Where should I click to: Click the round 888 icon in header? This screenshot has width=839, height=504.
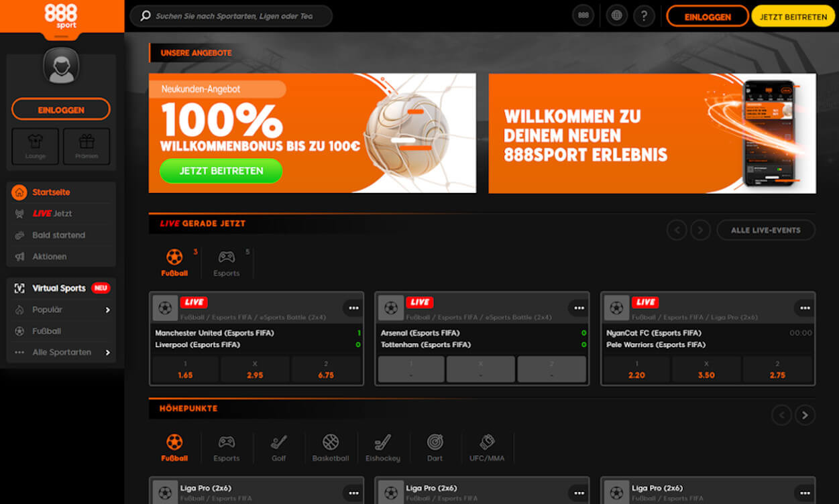coord(583,16)
